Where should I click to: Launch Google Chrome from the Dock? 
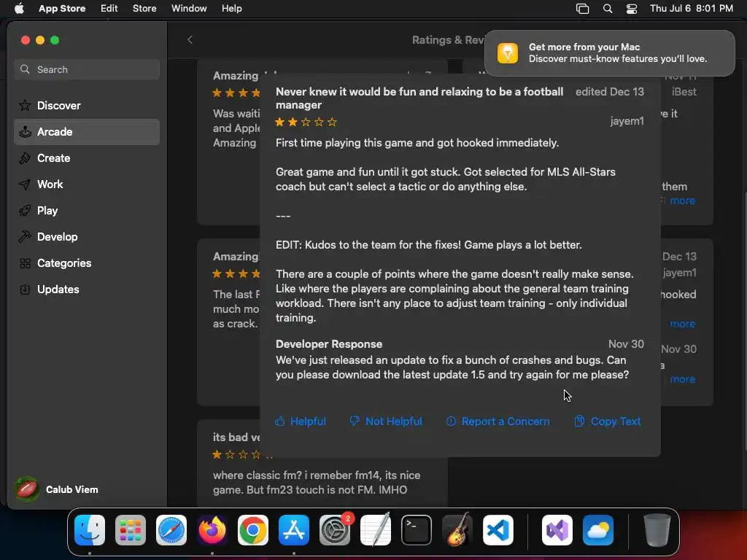(253, 530)
